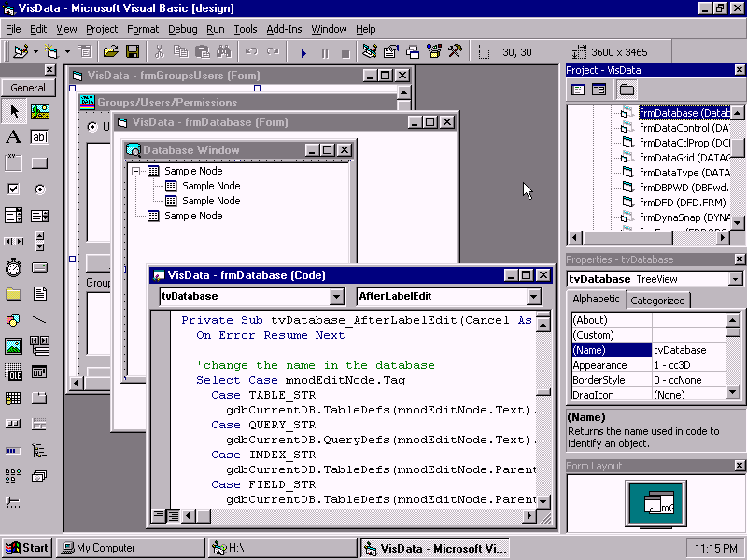Select the PictureBox control tool
Viewport: 747px width, 560px height.
pos(39,111)
